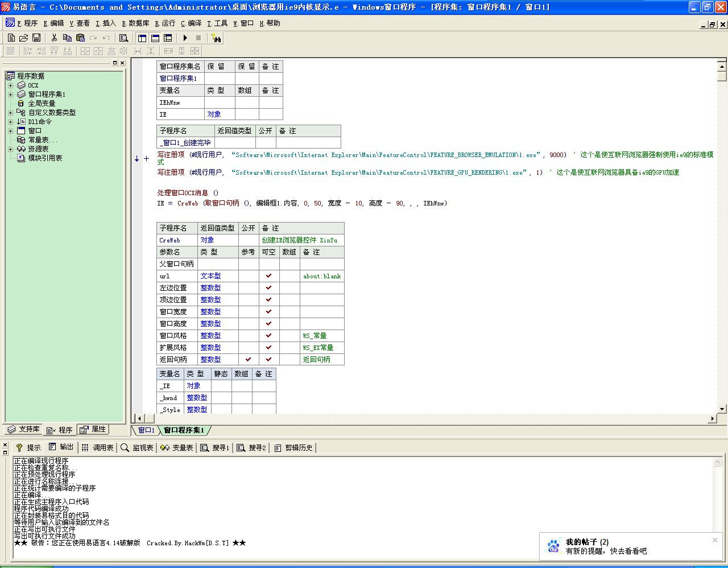Open the T.工具 menu
This screenshot has width=728, height=568.
pos(217,23)
